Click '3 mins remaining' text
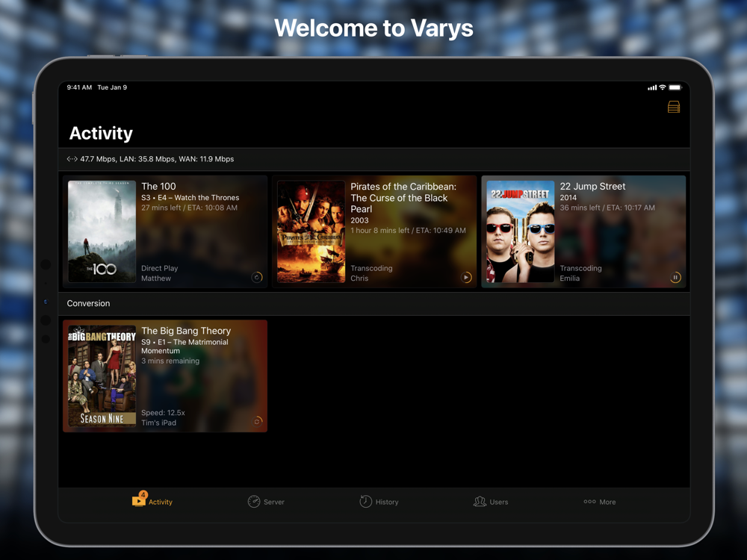This screenshot has height=560, width=747. coord(170,361)
